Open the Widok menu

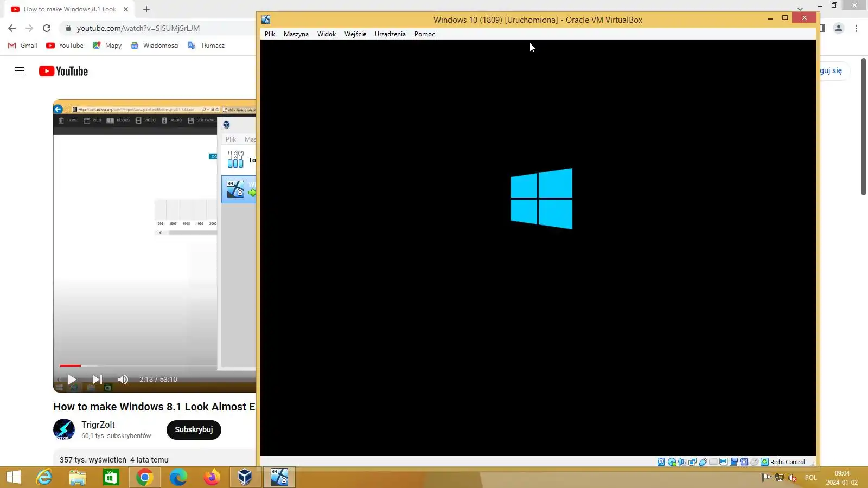tap(327, 34)
